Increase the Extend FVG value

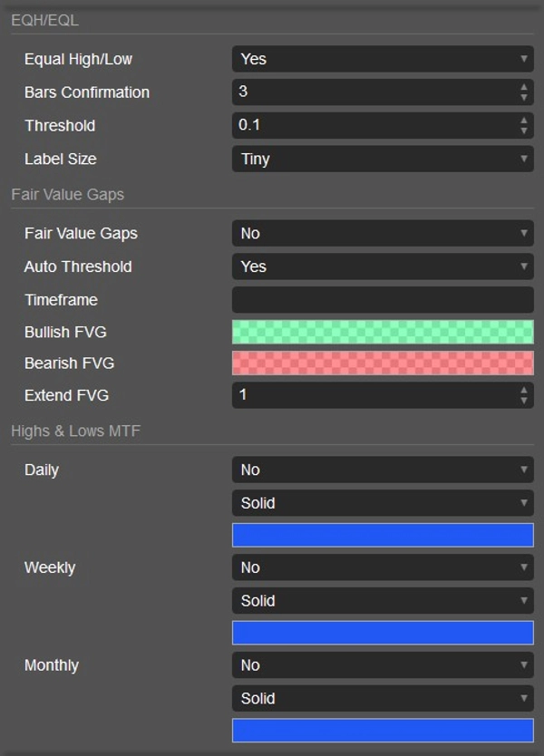point(524,391)
